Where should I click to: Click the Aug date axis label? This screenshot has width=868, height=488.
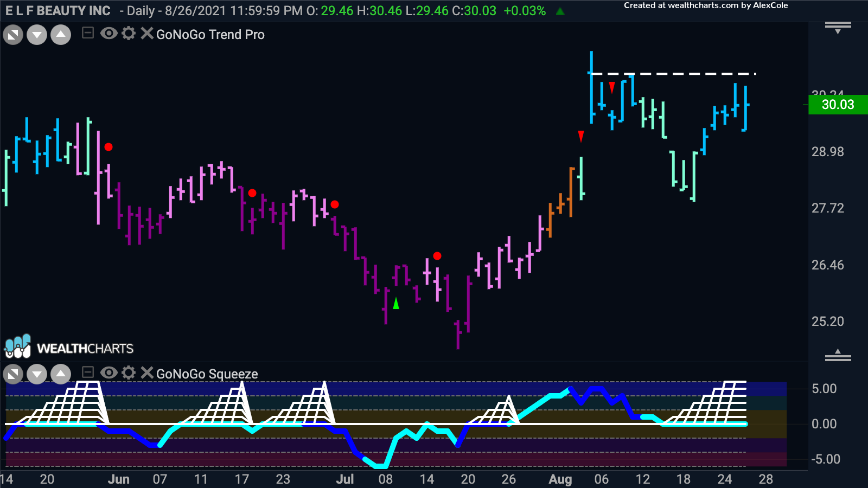point(560,479)
